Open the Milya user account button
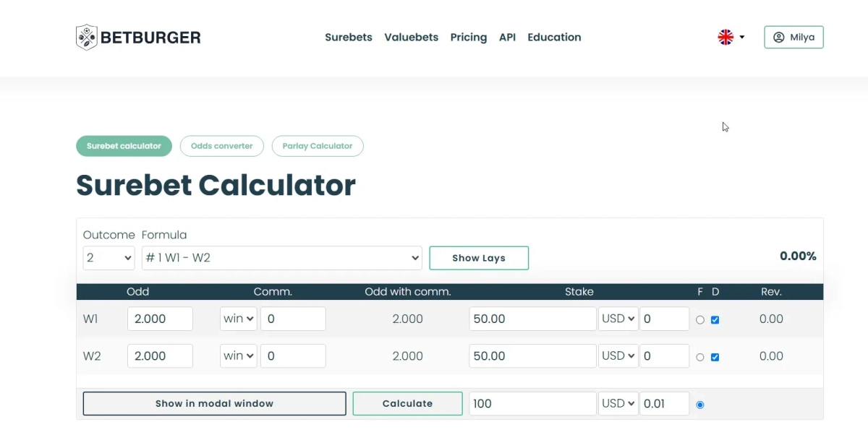 click(x=793, y=38)
